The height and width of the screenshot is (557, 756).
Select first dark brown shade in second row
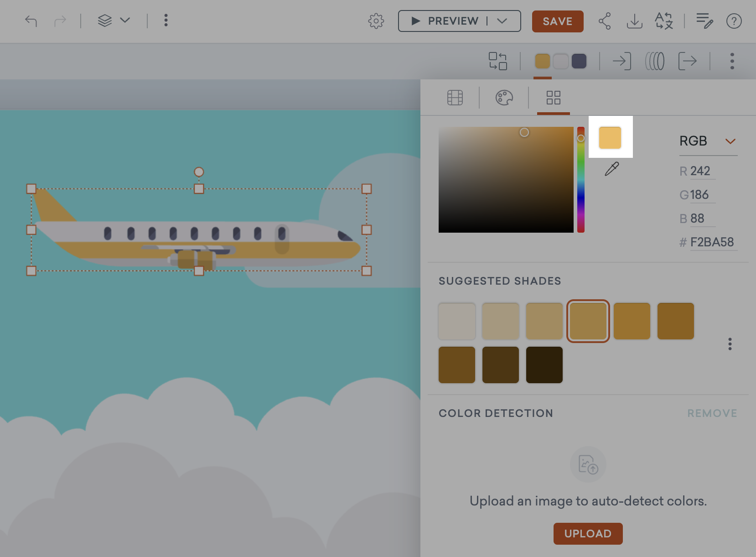(457, 365)
